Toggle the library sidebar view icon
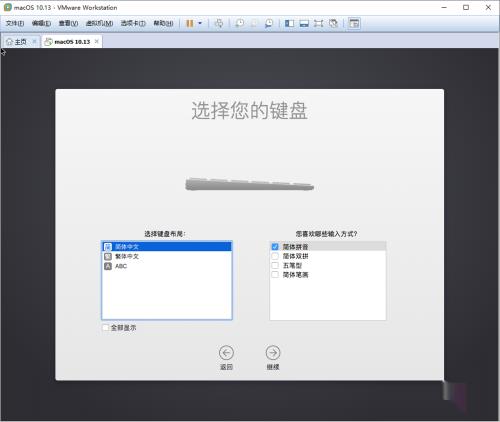This screenshot has width=500, height=422. tap(289, 23)
